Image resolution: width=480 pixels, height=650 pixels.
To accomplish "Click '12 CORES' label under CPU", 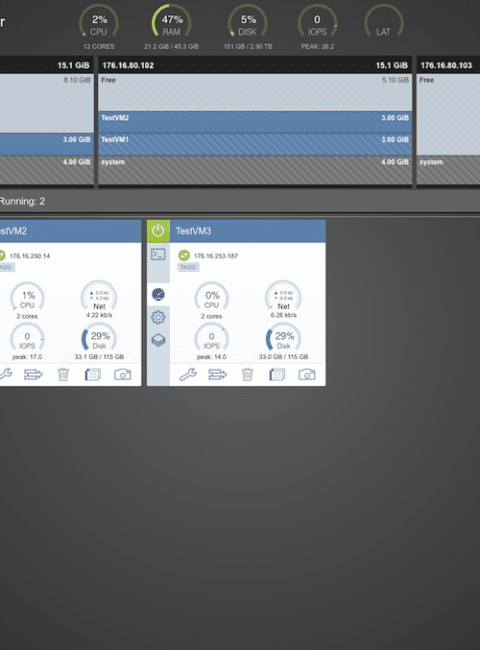I will click(x=99, y=46).
